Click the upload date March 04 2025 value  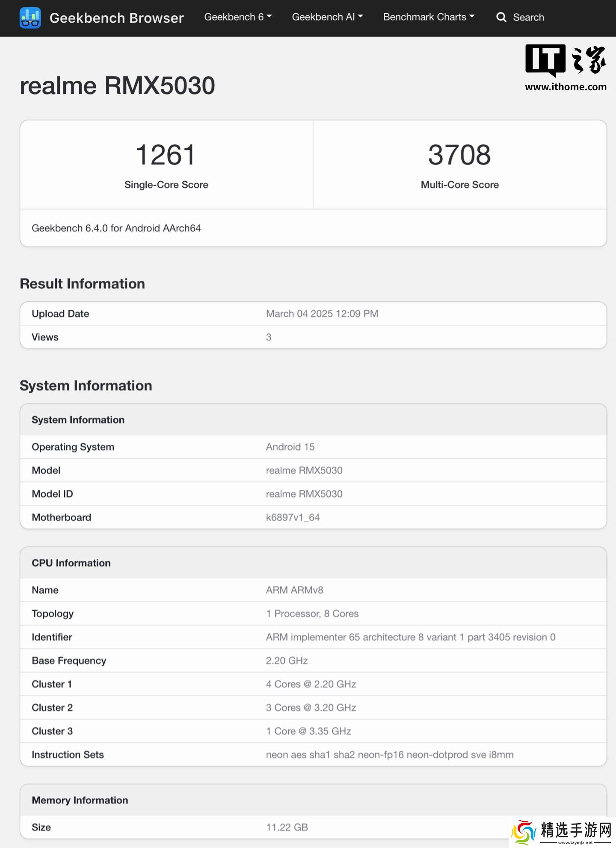point(322,314)
